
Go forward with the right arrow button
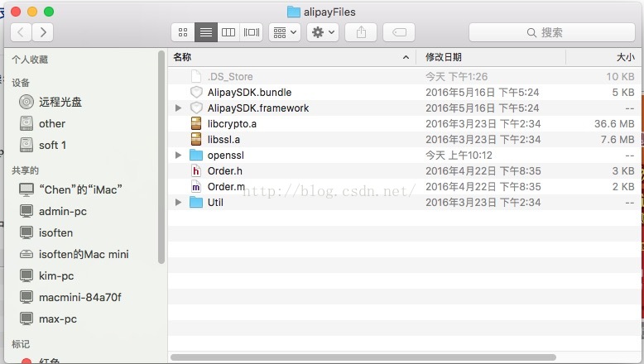43,32
